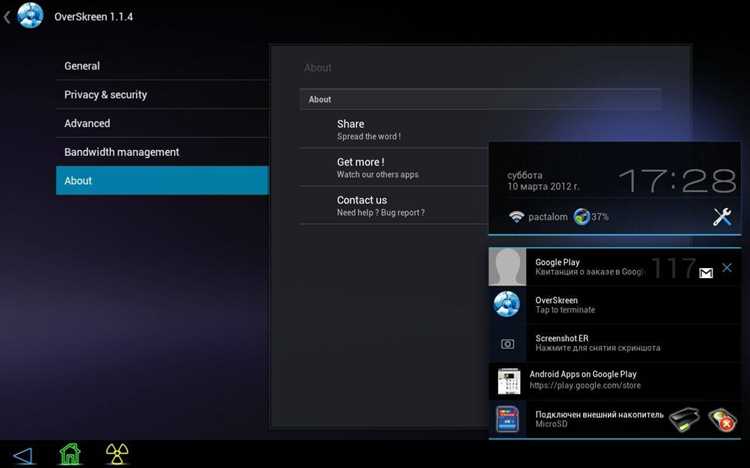Tap OverSkreen notification to terminate

click(615, 305)
